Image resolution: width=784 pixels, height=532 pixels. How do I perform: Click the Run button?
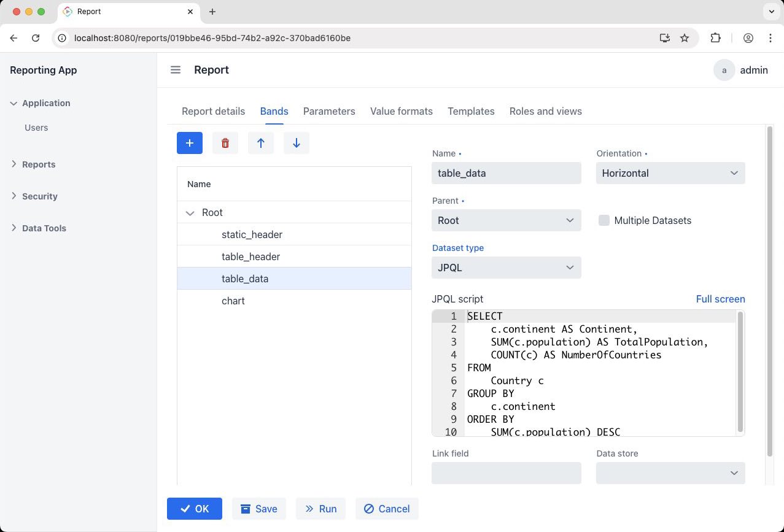coord(320,509)
